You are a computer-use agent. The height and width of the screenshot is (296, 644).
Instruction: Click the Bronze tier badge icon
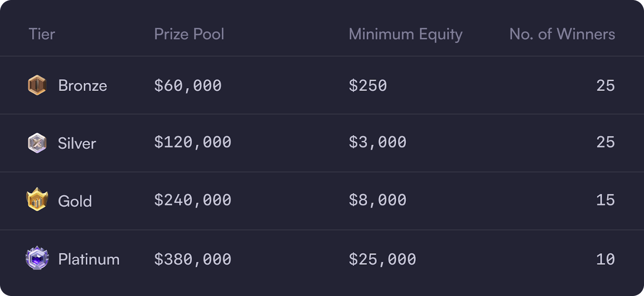coord(37,85)
